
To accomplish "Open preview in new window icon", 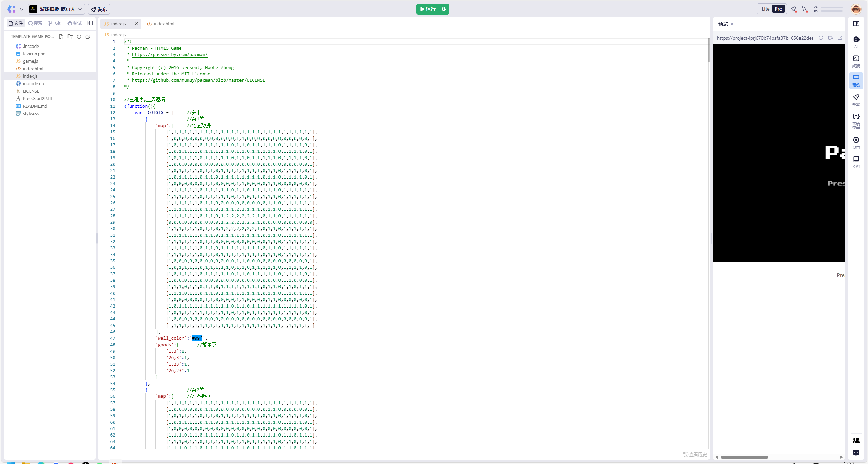I will coord(840,38).
